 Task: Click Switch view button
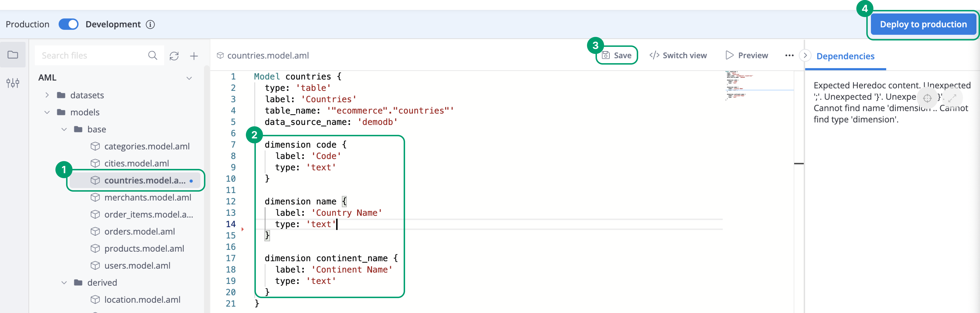pos(678,56)
